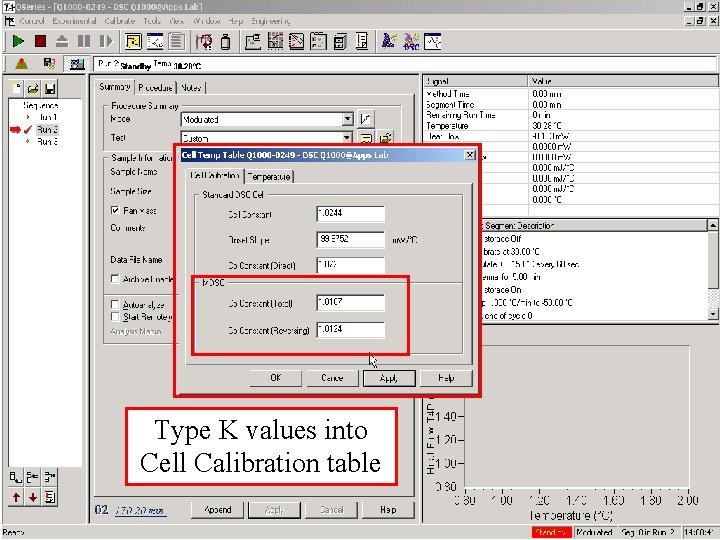
Task: Open the Calibrate menu
Action: tap(119, 21)
